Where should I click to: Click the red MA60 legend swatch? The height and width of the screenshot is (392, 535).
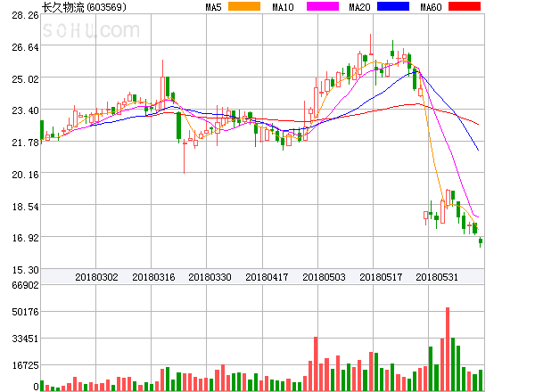(x=465, y=6)
